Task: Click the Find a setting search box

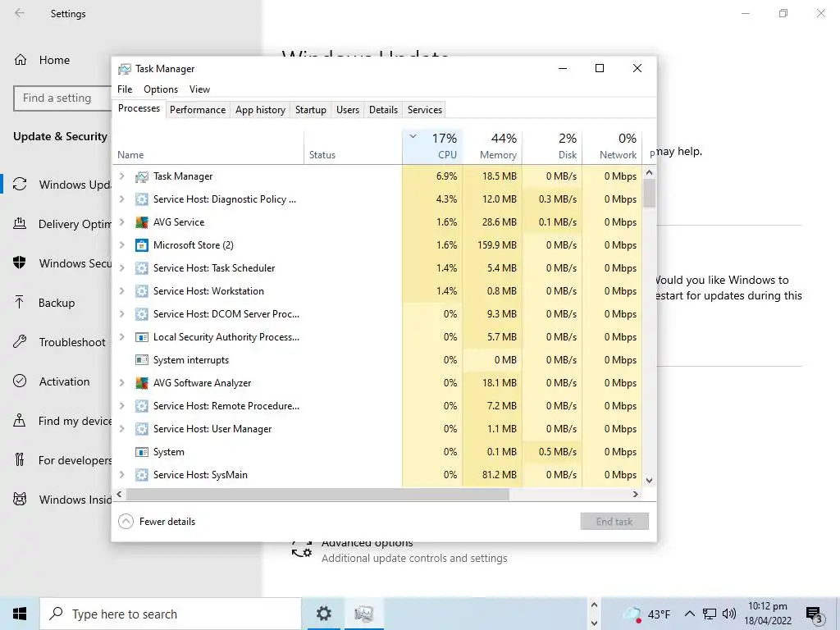Action: point(63,98)
